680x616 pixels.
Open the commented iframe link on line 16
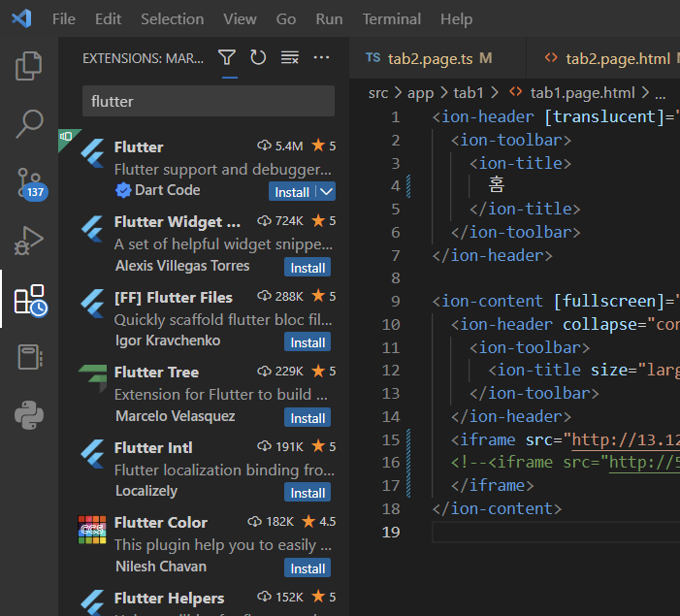[644, 463]
